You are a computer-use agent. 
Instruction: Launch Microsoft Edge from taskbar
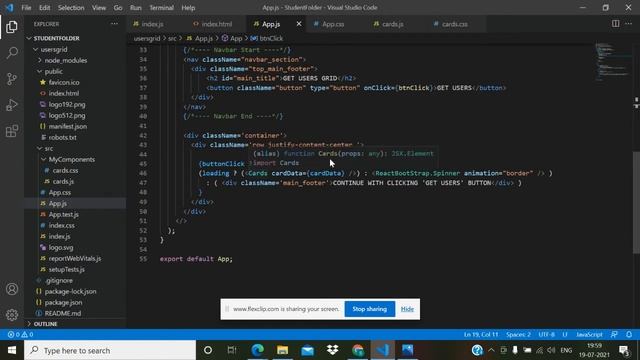point(258,350)
